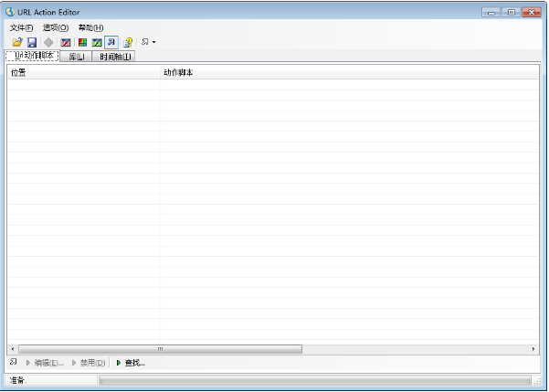Close the URL Action Editor window

(x=532, y=13)
